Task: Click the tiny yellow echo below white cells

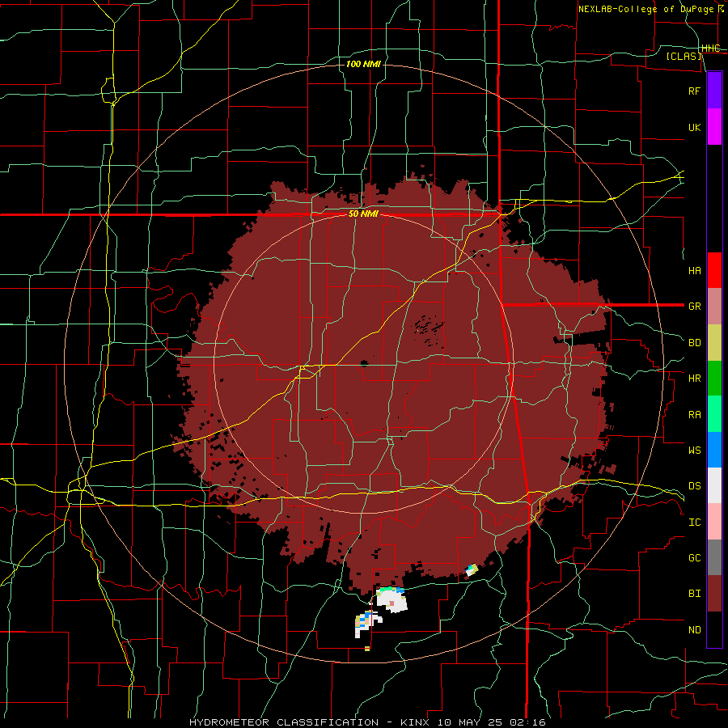Action: click(x=367, y=649)
